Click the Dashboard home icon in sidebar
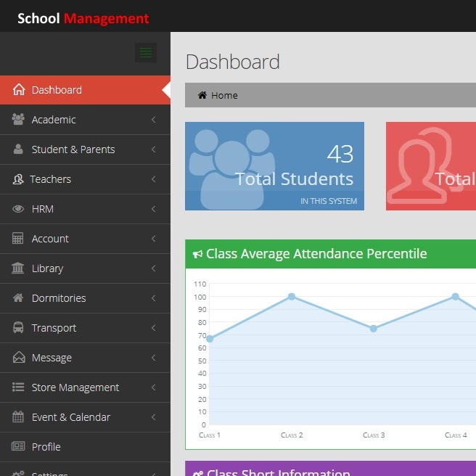The height and width of the screenshot is (476, 476). (x=19, y=89)
